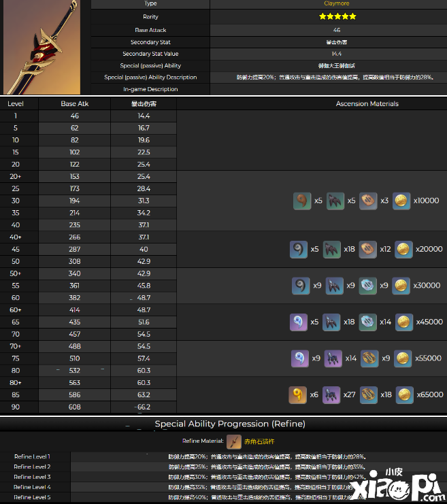Click the 153 base attack value

[x=75, y=177]
